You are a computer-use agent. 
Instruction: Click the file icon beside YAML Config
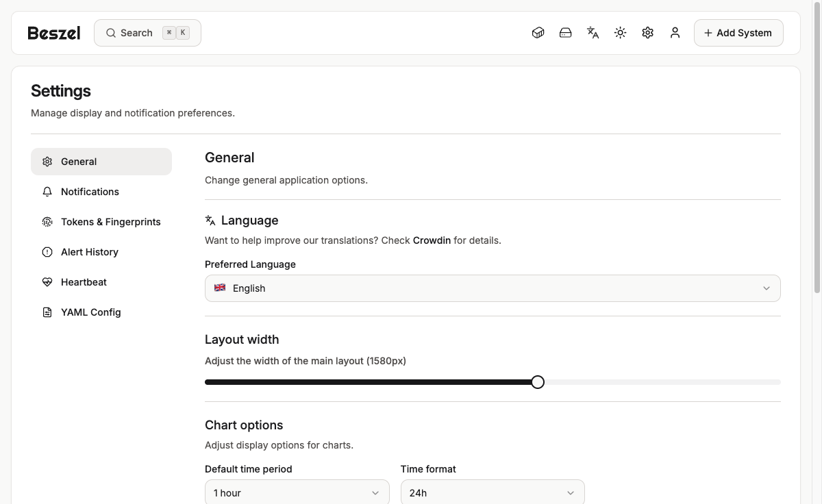(47, 312)
